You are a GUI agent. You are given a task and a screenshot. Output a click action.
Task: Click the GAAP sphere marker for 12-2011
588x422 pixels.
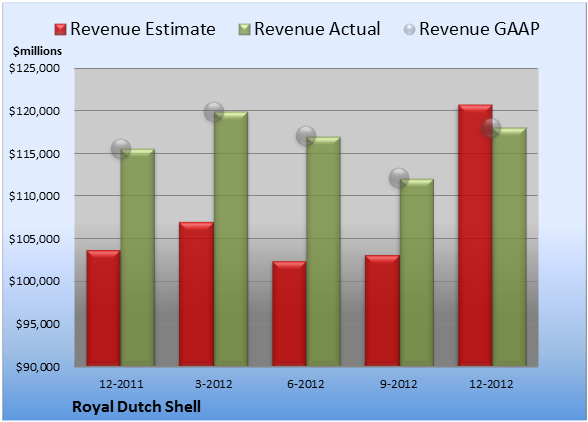pos(121,149)
